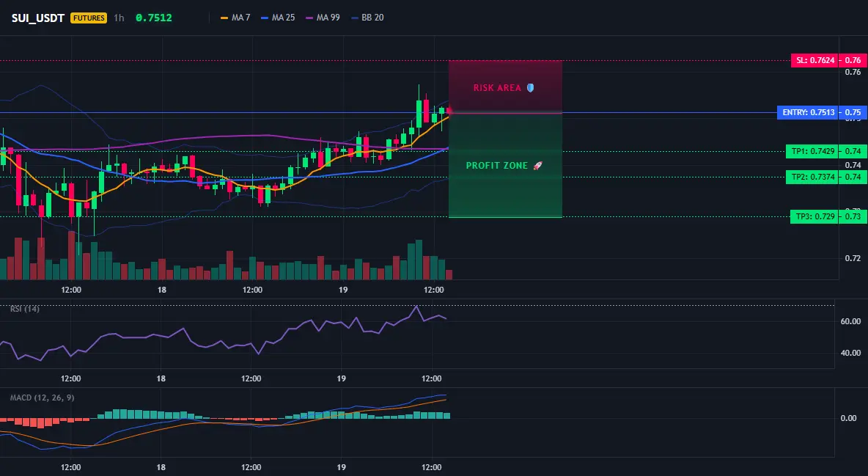Click the MACD (12, 26, 9) indicator label
Image resolution: width=868 pixels, height=476 pixels.
pos(42,398)
